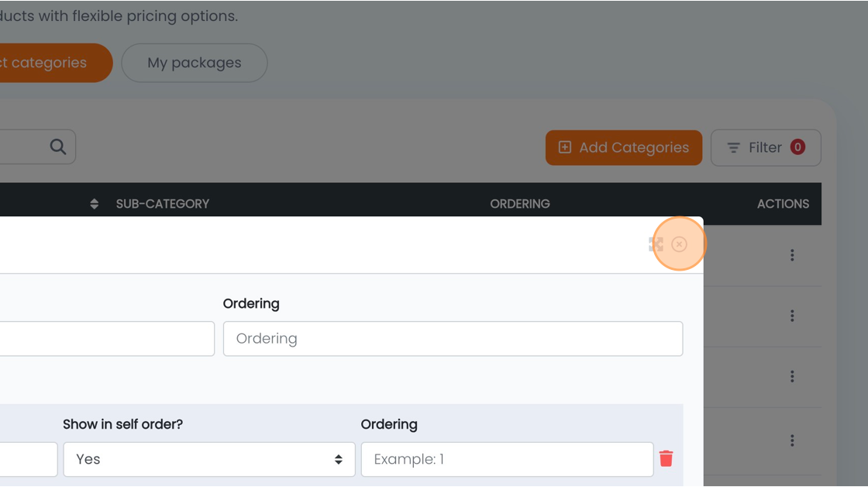Image resolution: width=868 pixels, height=487 pixels.
Task: Focus the category name field left of Ordering
Action: [106, 339]
